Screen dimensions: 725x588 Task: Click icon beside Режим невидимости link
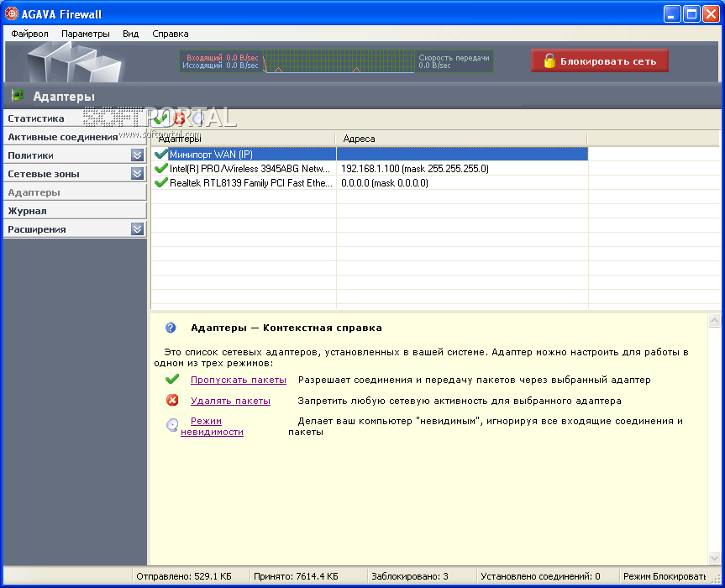pos(172,425)
